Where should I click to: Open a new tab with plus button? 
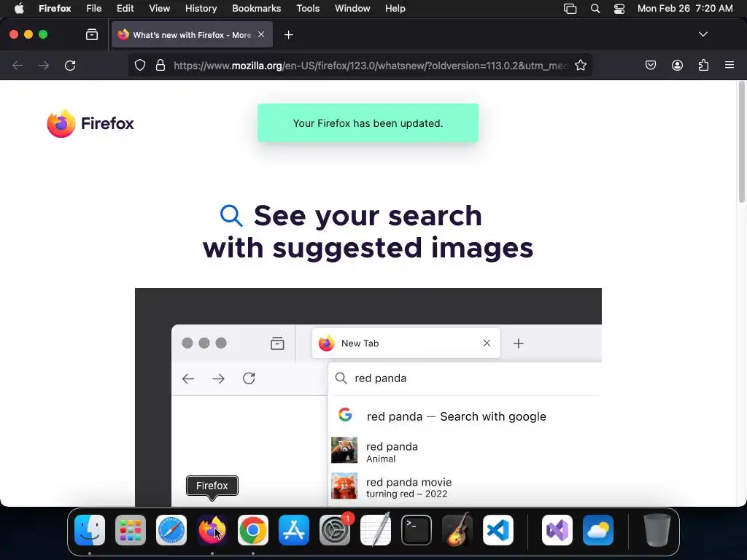[288, 35]
